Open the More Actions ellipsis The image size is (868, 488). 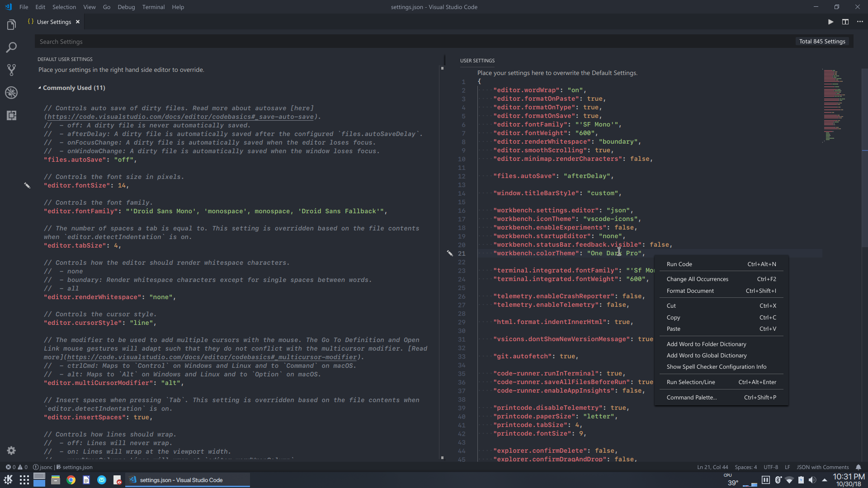pos(860,21)
